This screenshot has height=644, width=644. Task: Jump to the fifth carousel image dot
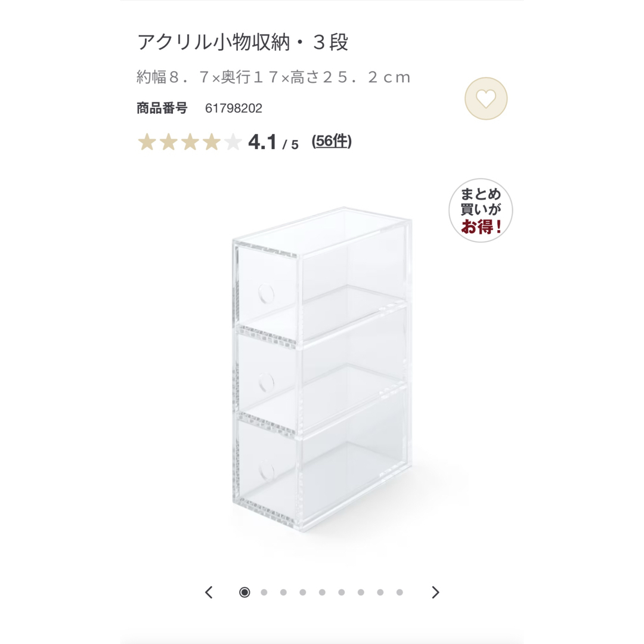(x=322, y=592)
